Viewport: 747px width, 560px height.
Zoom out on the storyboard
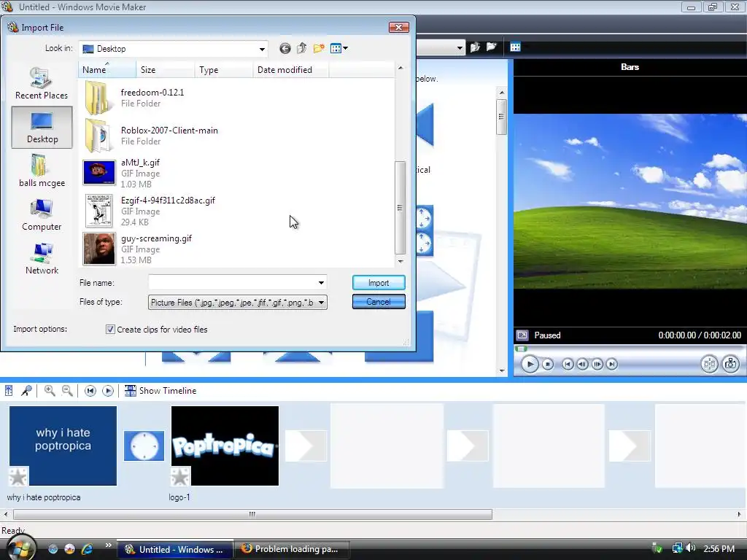(x=68, y=391)
